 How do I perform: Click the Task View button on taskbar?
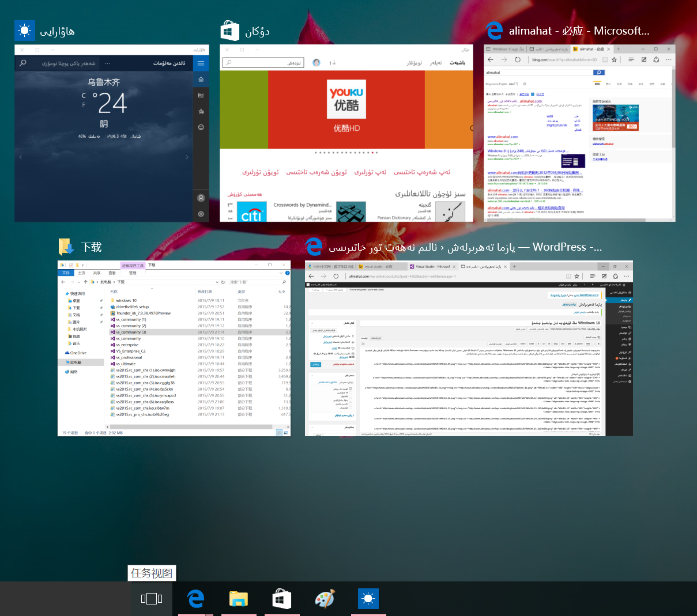point(152,599)
